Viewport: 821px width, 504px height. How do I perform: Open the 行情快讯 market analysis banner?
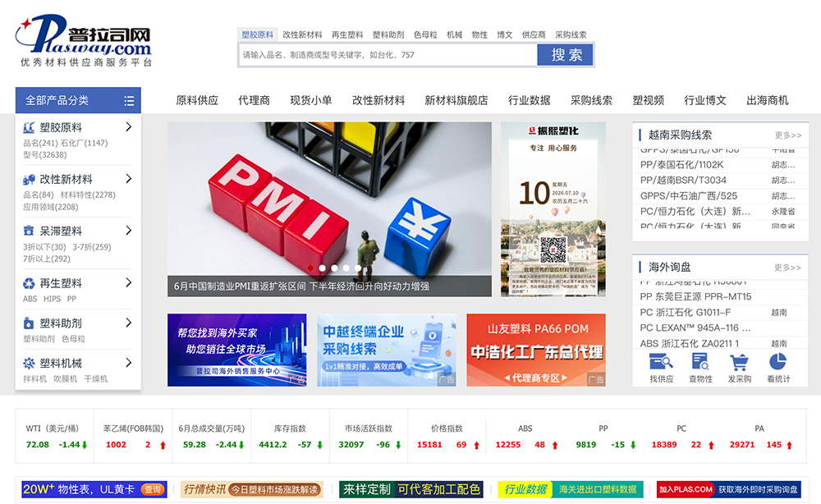(x=252, y=490)
